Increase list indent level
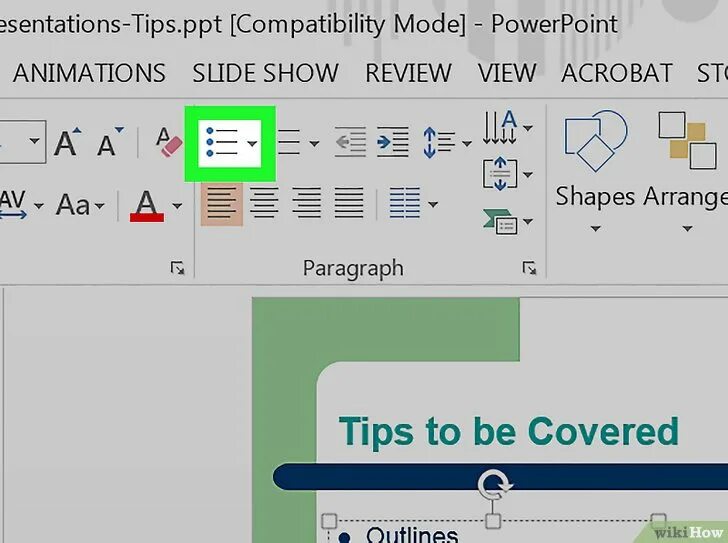Image resolution: width=728 pixels, height=543 pixels. (x=393, y=142)
